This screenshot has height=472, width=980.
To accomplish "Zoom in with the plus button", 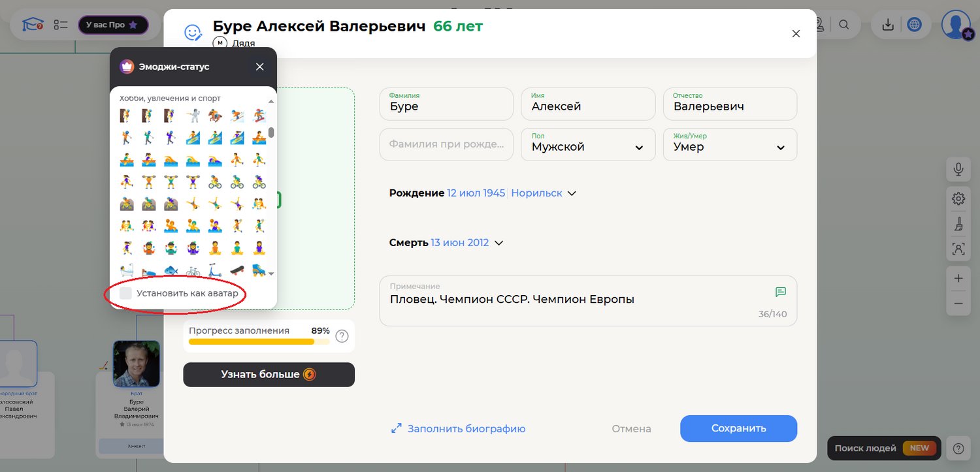I will click(x=958, y=278).
